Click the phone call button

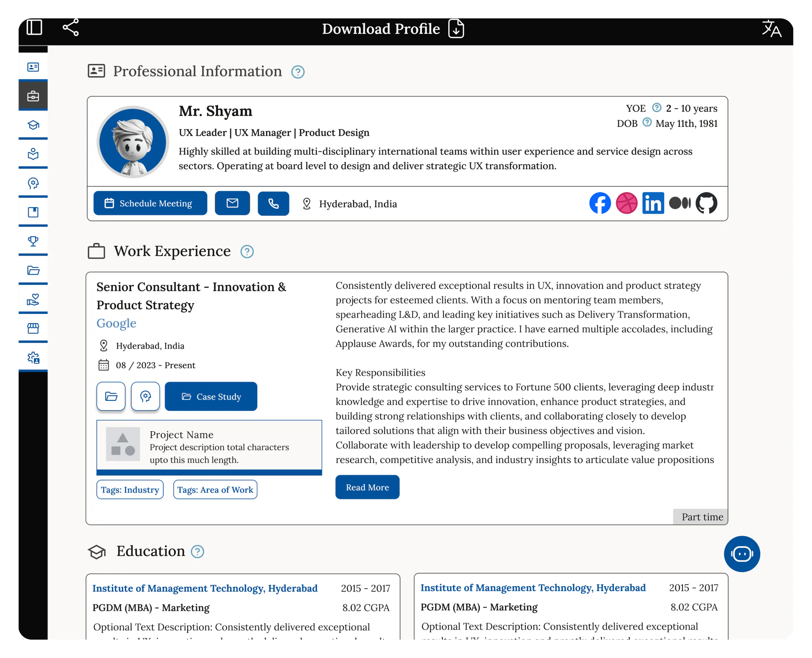coord(274,203)
